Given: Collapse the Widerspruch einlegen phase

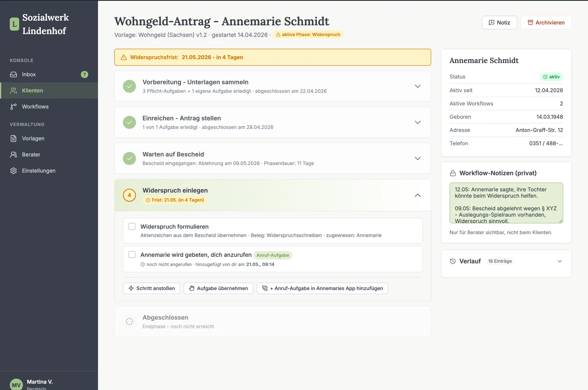Looking at the screenshot, I should click(417, 195).
